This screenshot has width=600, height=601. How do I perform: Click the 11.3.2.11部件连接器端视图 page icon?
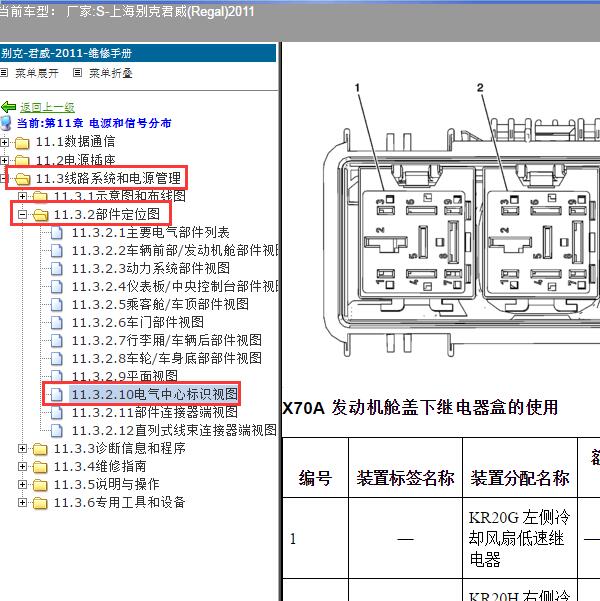[57, 412]
